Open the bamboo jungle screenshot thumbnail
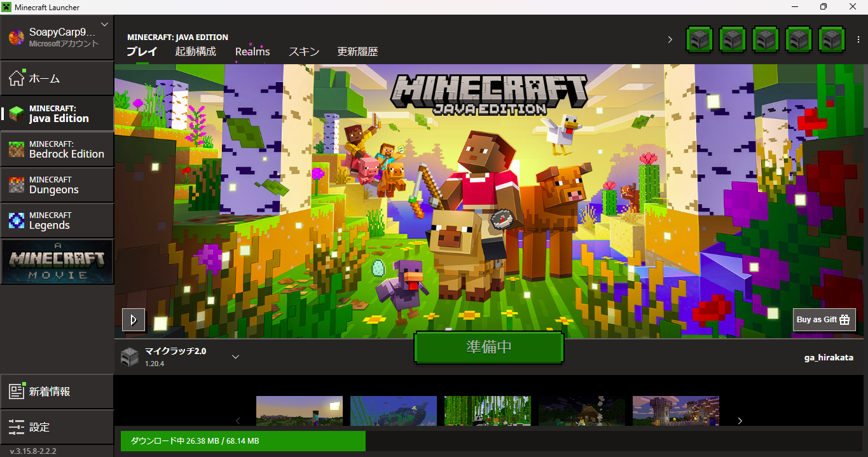Viewport: 868px width, 457px height. [x=488, y=411]
